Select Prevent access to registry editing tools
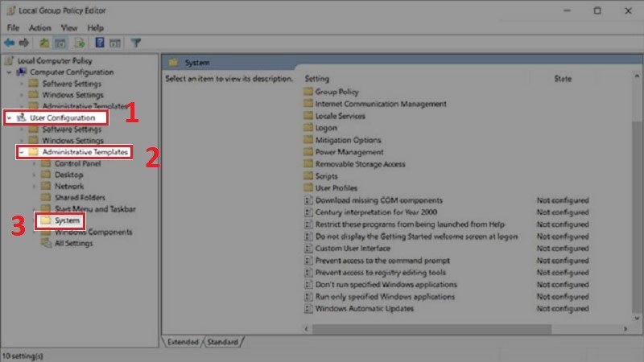 [380, 273]
